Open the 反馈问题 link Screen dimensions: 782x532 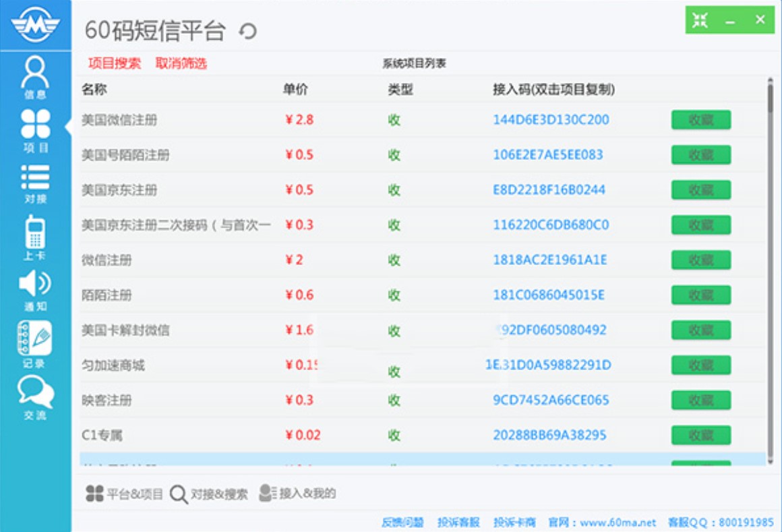402,522
